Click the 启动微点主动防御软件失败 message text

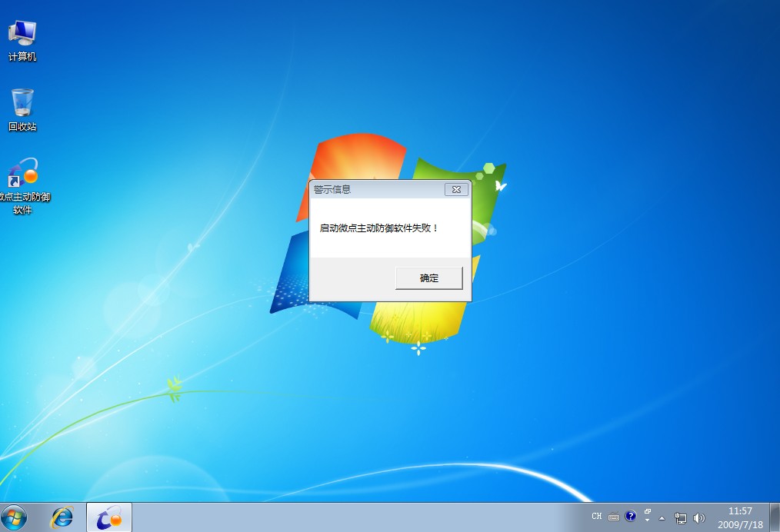[379, 228]
